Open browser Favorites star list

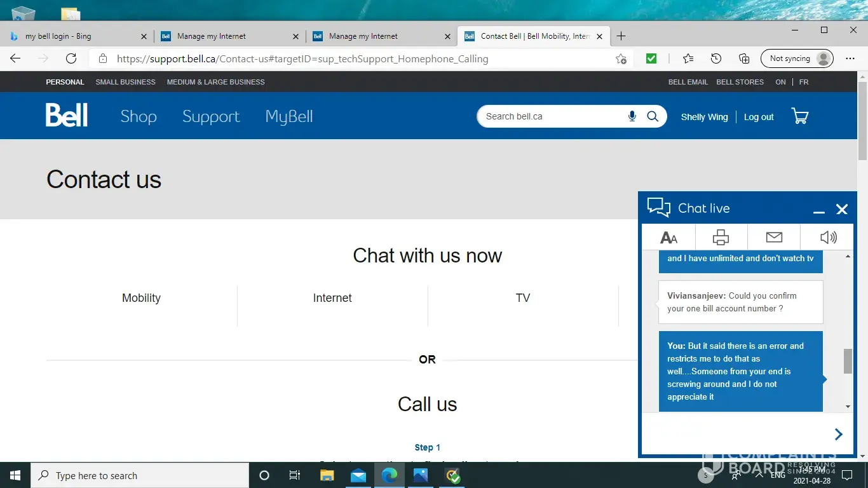[688, 58]
